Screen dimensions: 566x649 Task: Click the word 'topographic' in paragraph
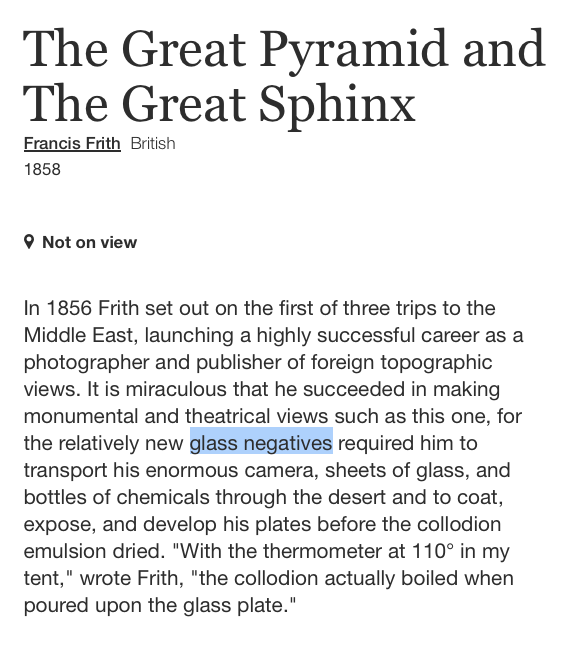(436, 363)
